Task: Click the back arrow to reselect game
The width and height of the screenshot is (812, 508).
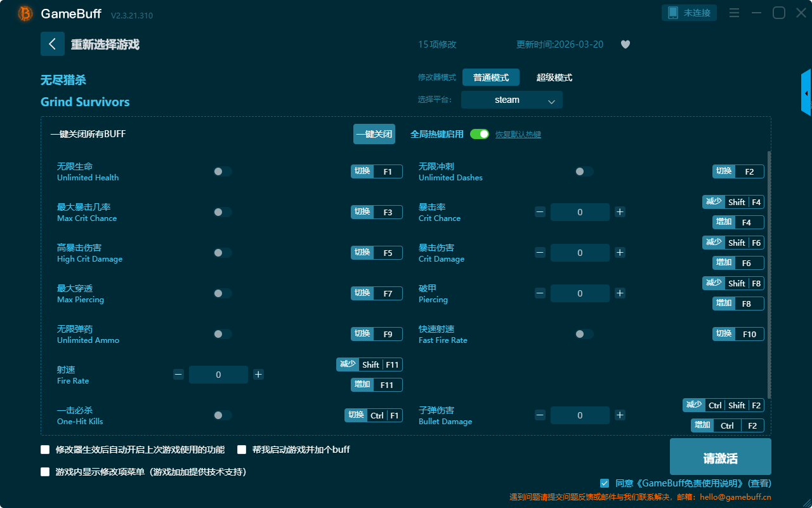Action: tap(52, 44)
